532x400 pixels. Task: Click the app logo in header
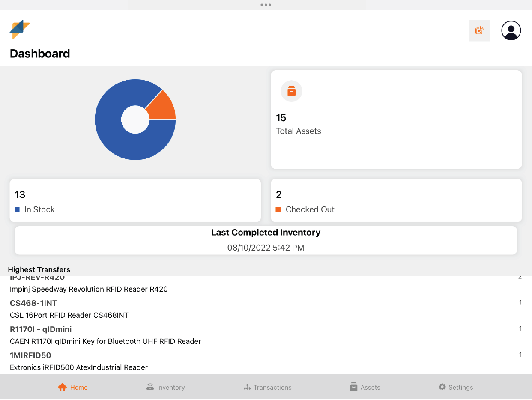tap(20, 29)
